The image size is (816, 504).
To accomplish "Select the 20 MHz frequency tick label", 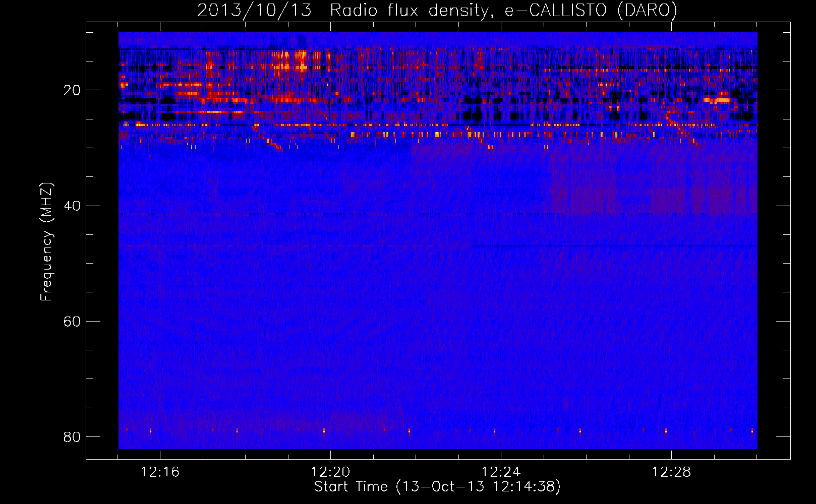I will 72,90.
